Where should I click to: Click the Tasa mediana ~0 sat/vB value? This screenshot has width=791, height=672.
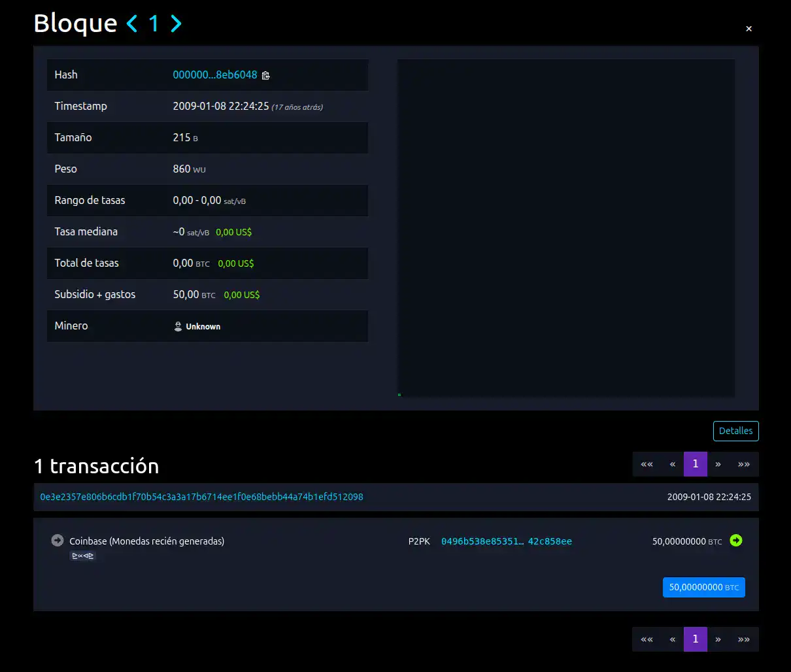191,231
